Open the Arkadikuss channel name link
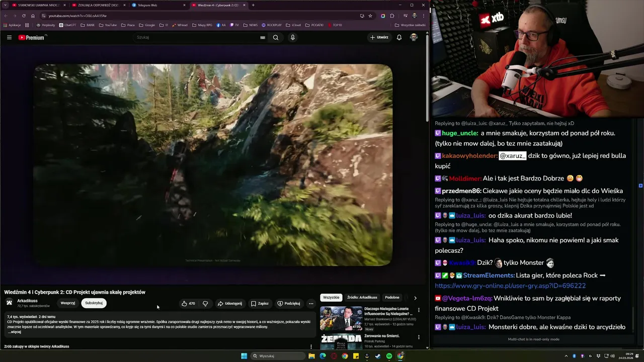Viewport: 644px width, 362px height. [x=27, y=301]
